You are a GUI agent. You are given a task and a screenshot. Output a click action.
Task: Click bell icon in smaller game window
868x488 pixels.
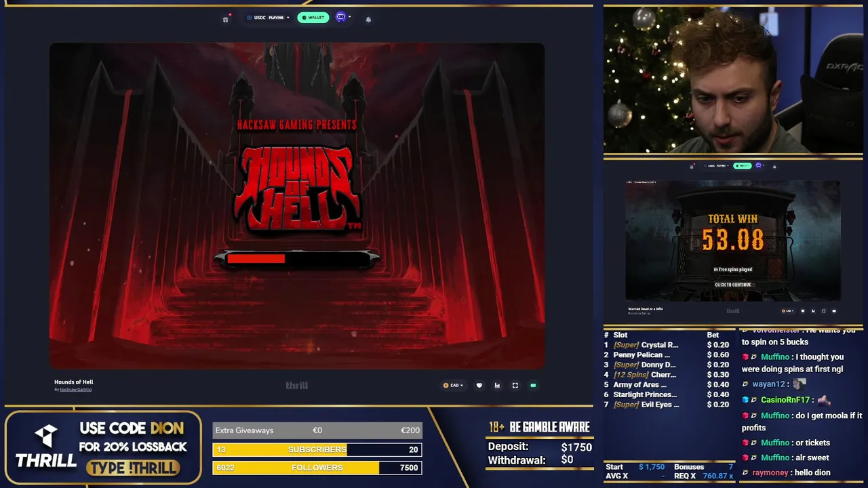tap(774, 166)
